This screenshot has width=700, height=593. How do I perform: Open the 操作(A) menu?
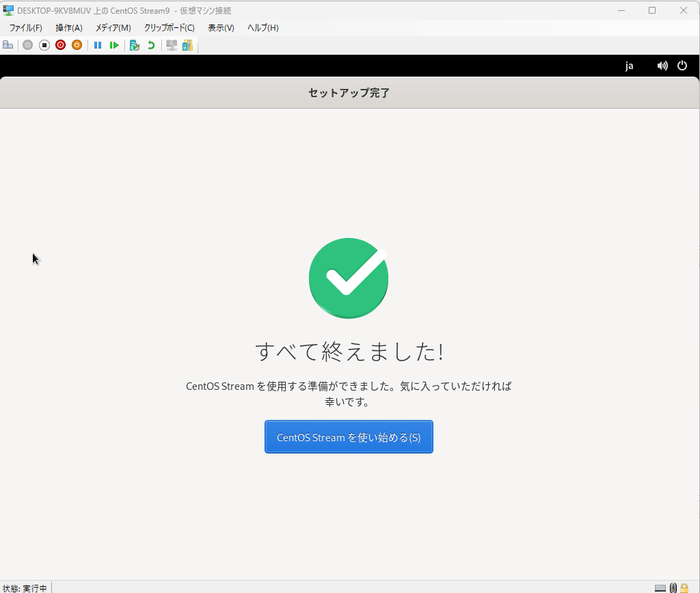68,27
